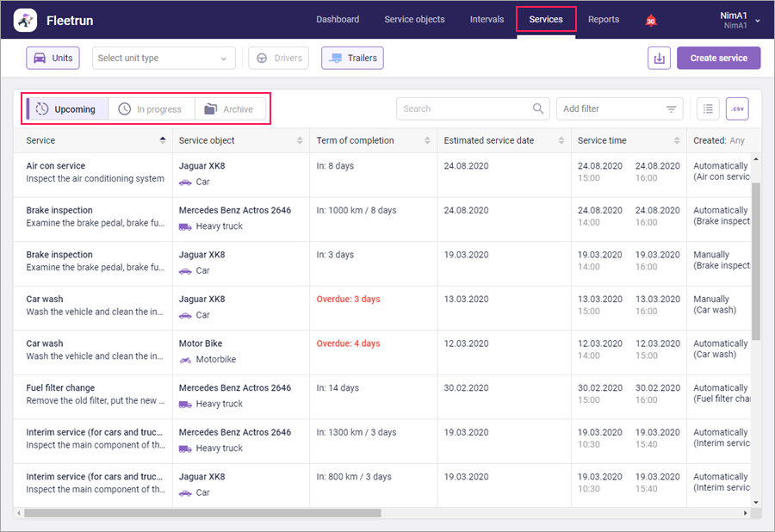Screen dimensions: 775x532
Task: Expand the Select unit type dropdown
Action: [x=164, y=59]
